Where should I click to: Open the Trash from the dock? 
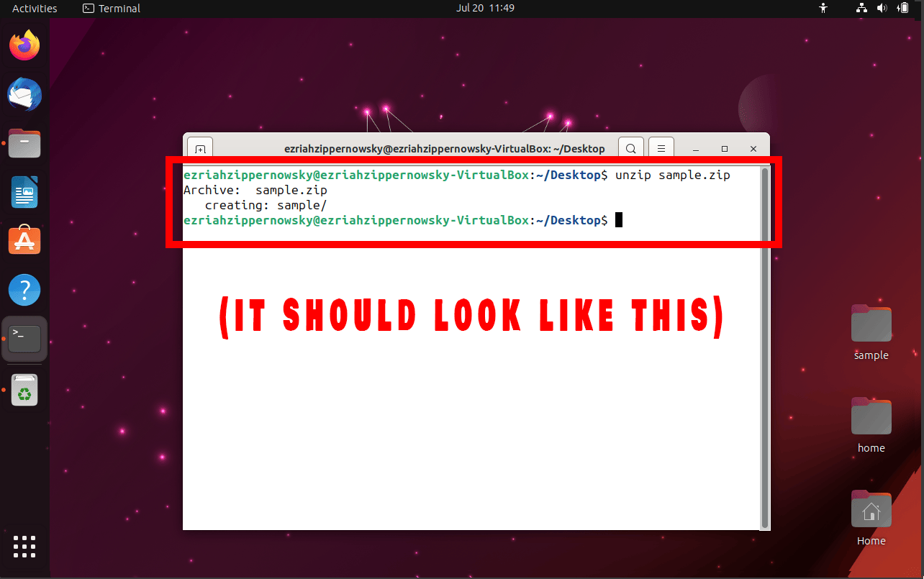(x=24, y=390)
